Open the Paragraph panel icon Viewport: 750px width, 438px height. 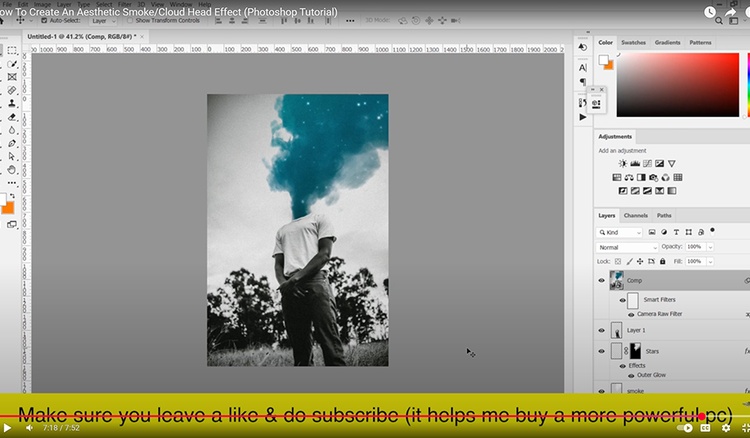coord(583,82)
